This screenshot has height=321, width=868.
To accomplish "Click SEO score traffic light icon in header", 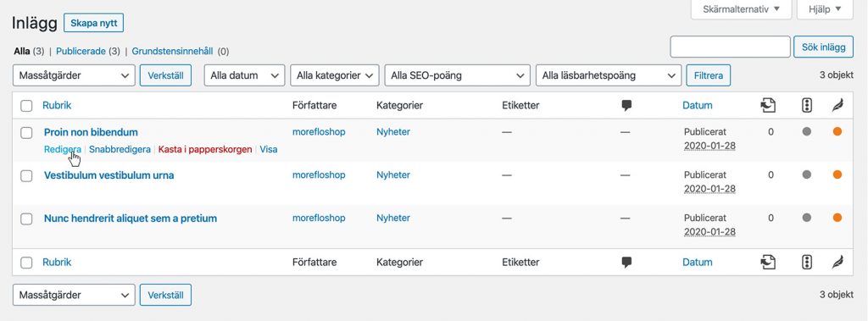I will pos(807,105).
